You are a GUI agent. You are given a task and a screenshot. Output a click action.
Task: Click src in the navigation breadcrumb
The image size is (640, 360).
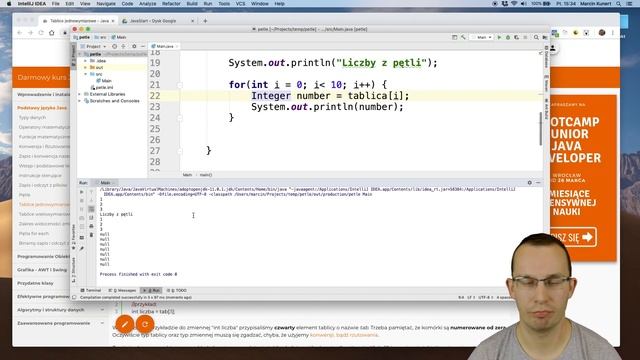pyautogui.click(x=101, y=37)
